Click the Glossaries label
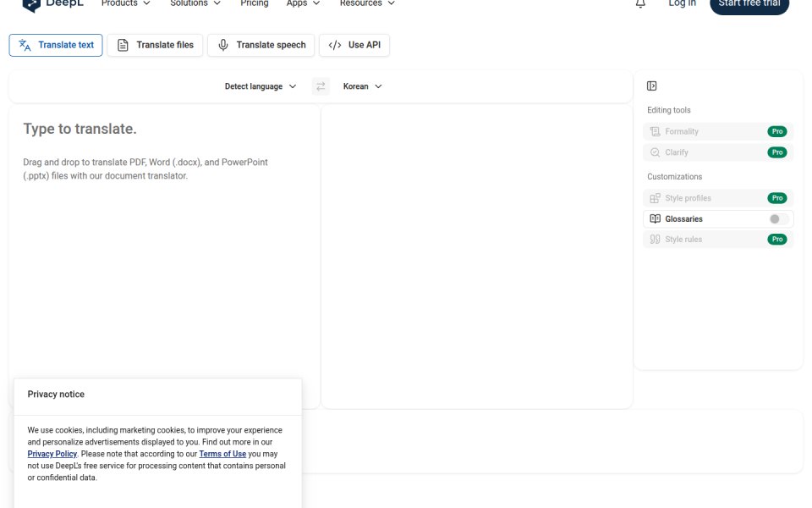812x508 pixels. point(683,219)
